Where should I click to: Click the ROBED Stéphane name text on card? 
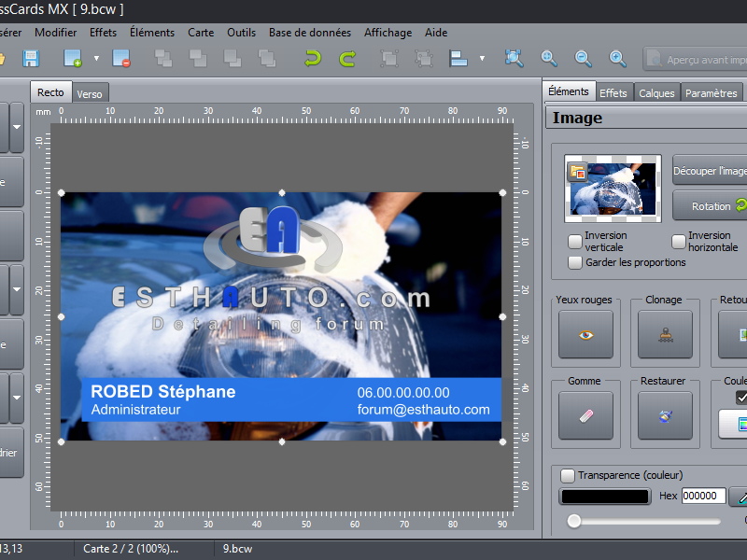coord(162,391)
